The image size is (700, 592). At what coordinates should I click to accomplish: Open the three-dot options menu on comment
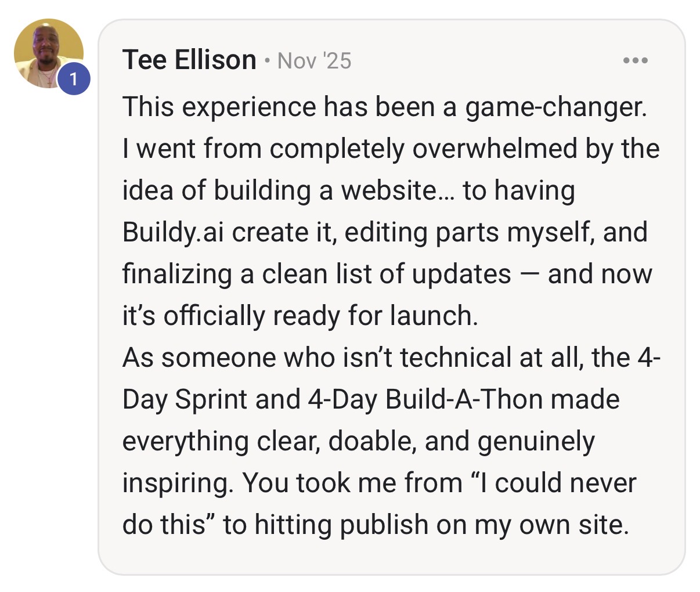[636, 60]
